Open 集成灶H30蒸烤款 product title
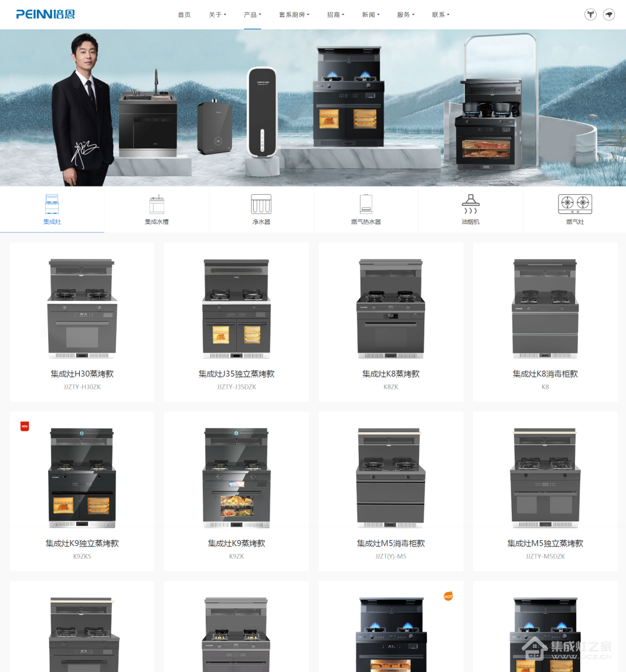Image resolution: width=626 pixels, height=672 pixels. point(82,374)
